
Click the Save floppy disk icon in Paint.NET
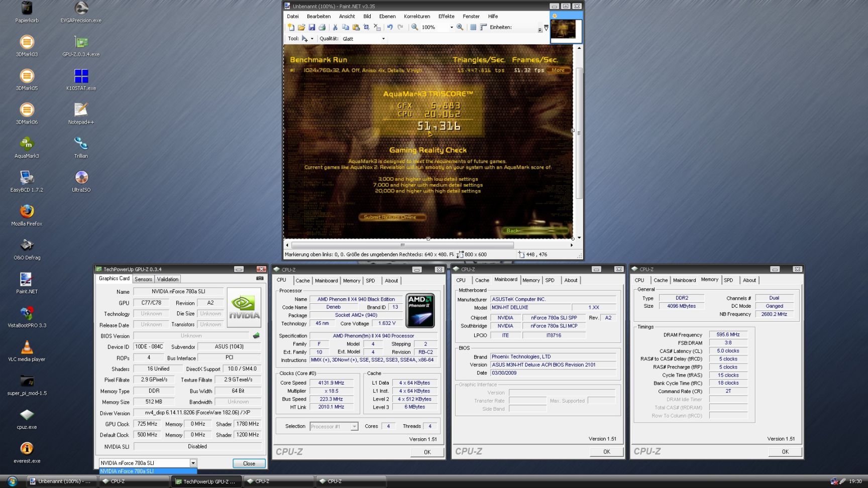[311, 27]
